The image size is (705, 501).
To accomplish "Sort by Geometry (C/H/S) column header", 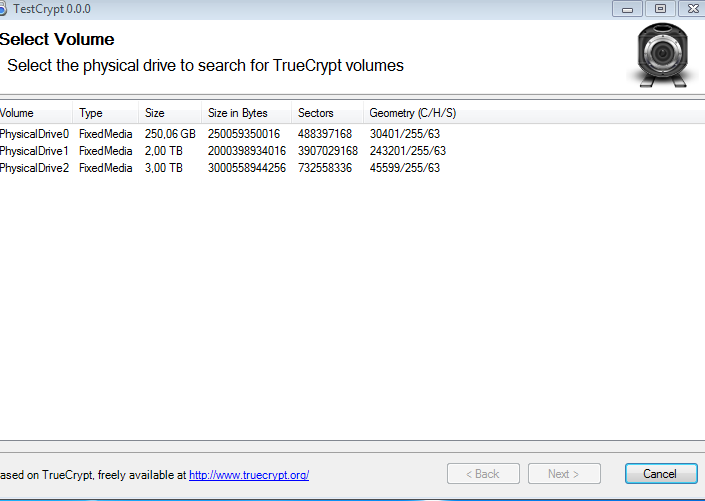I will [413, 113].
